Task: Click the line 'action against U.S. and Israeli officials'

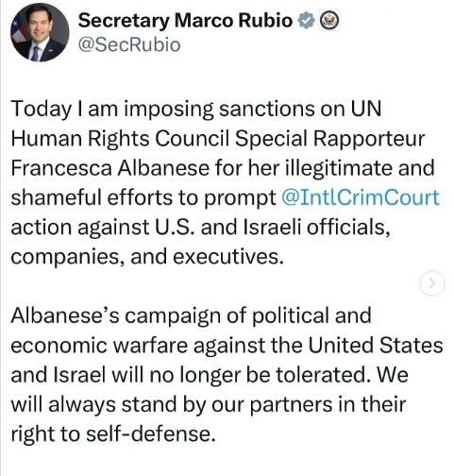Action: click(x=200, y=227)
